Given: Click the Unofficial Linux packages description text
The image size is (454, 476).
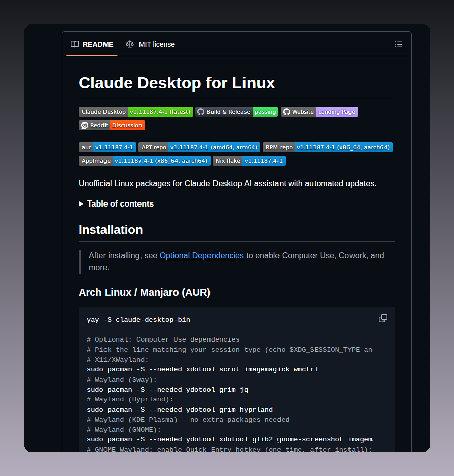Looking at the screenshot, I should (x=228, y=183).
